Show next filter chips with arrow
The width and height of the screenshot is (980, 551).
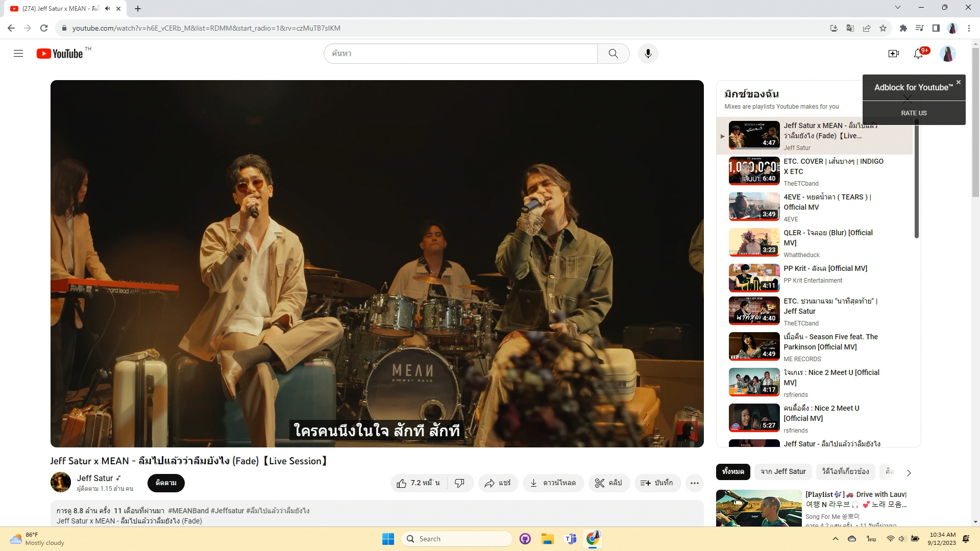click(x=909, y=473)
